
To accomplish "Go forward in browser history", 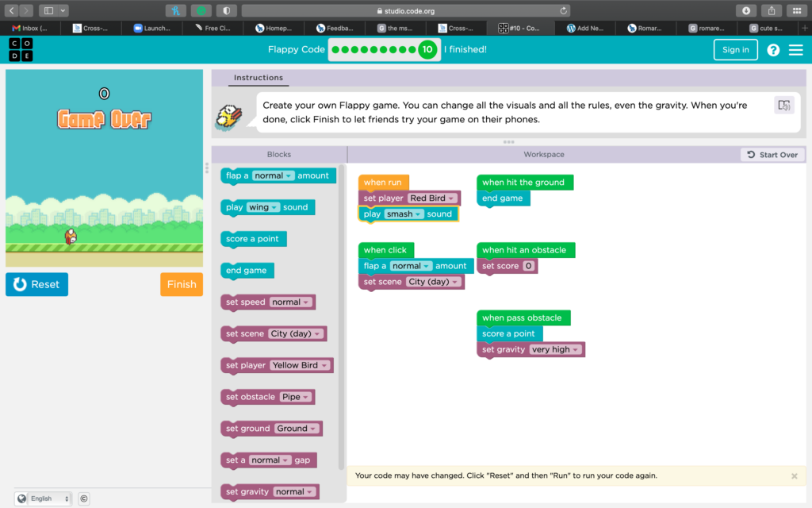I will coord(26,10).
